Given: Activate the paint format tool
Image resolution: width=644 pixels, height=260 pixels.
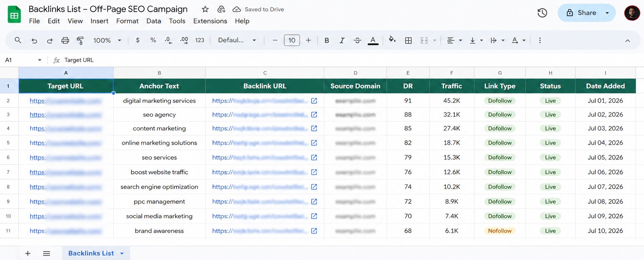Looking at the screenshot, I should 80,41.
